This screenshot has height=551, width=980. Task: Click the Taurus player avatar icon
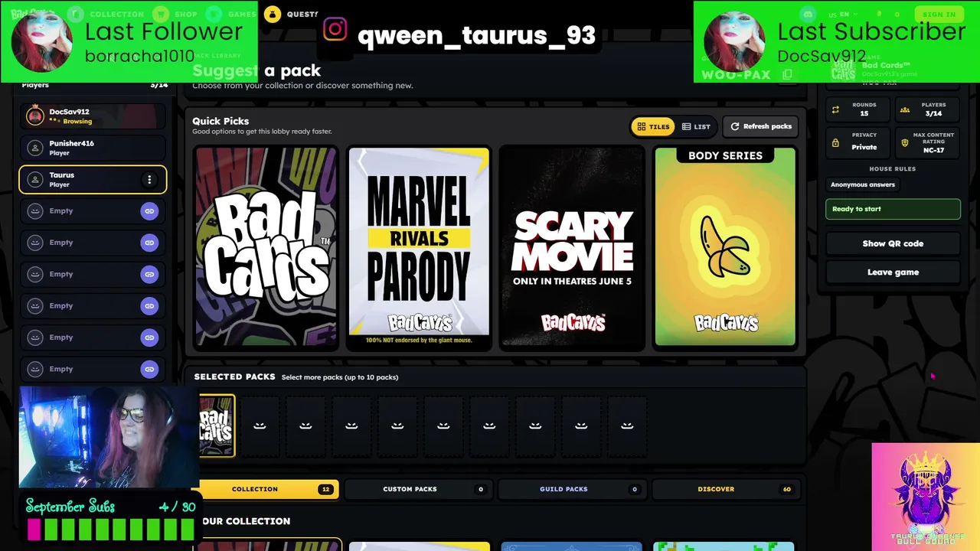[34, 180]
